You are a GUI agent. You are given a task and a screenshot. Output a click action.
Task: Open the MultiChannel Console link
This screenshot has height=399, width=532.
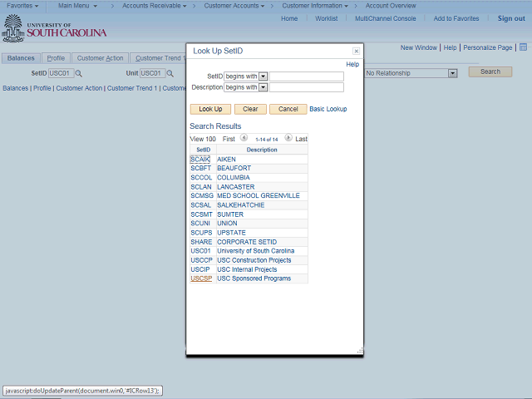386,18
